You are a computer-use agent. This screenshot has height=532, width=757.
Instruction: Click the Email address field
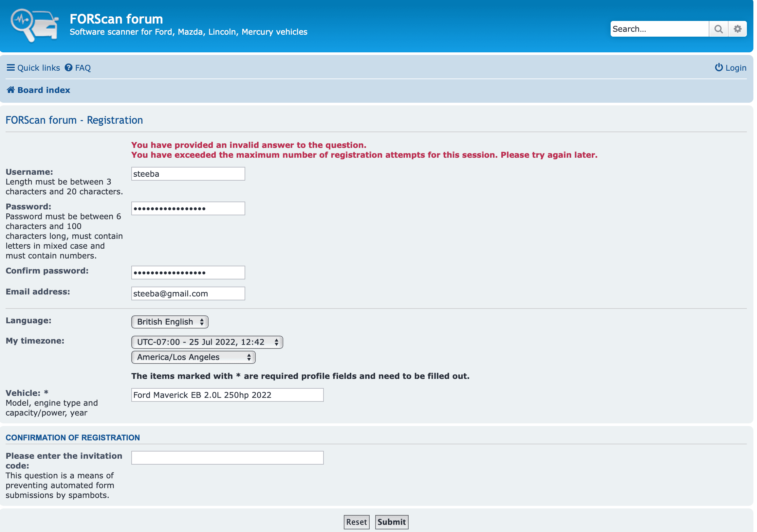188,293
